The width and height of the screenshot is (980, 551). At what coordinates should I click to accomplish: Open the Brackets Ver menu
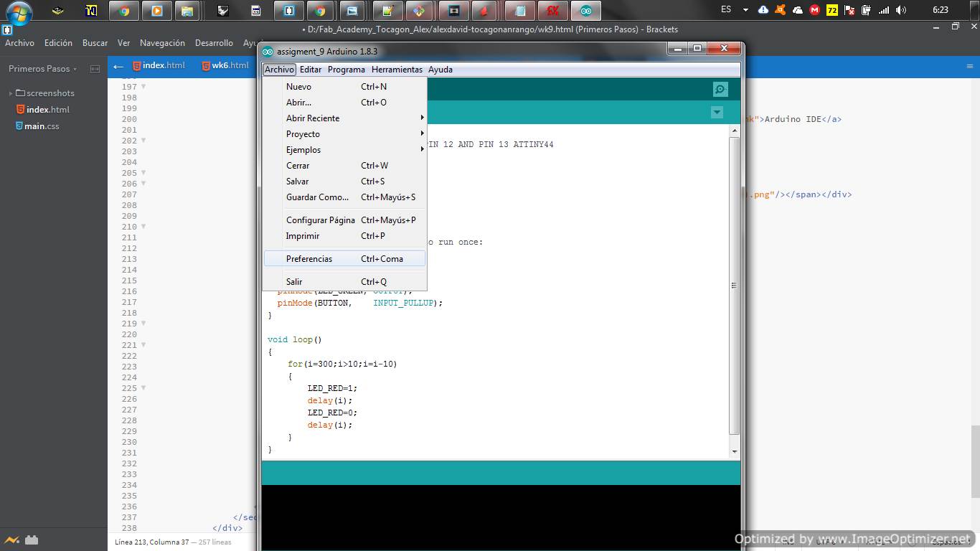click(123, 43)
